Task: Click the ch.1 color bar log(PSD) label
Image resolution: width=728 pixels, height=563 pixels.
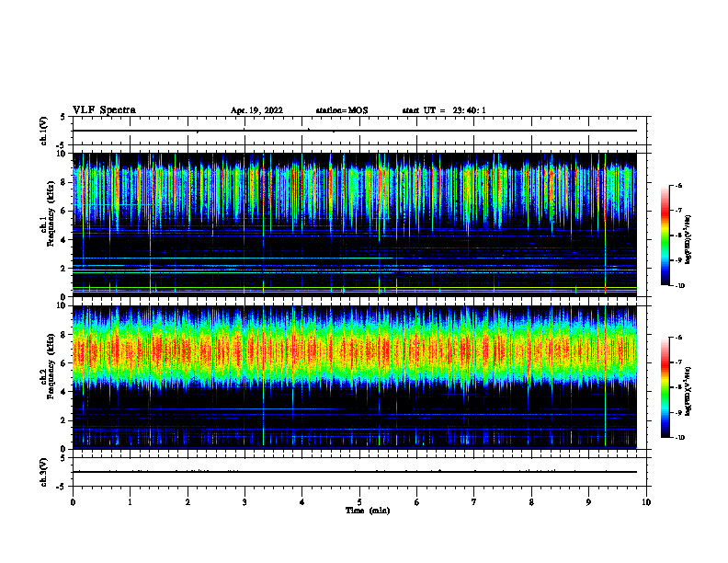Action: (688, 240)
